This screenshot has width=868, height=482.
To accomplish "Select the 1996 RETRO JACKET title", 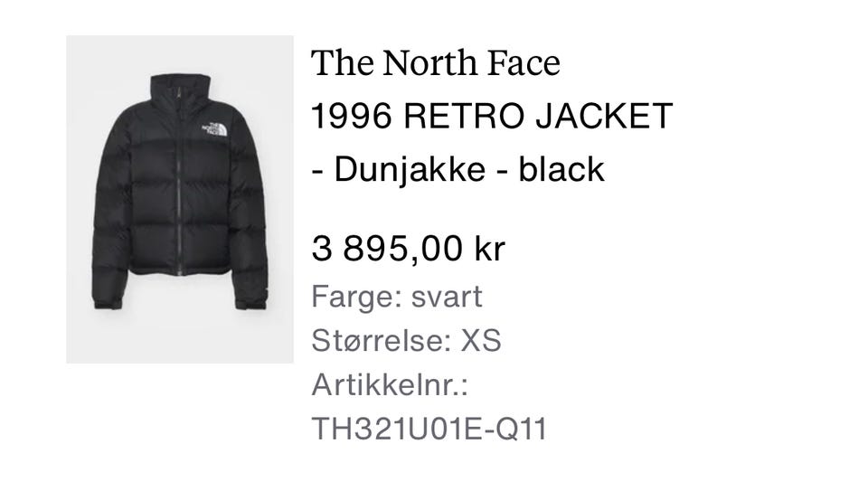I will click(492, 116).
